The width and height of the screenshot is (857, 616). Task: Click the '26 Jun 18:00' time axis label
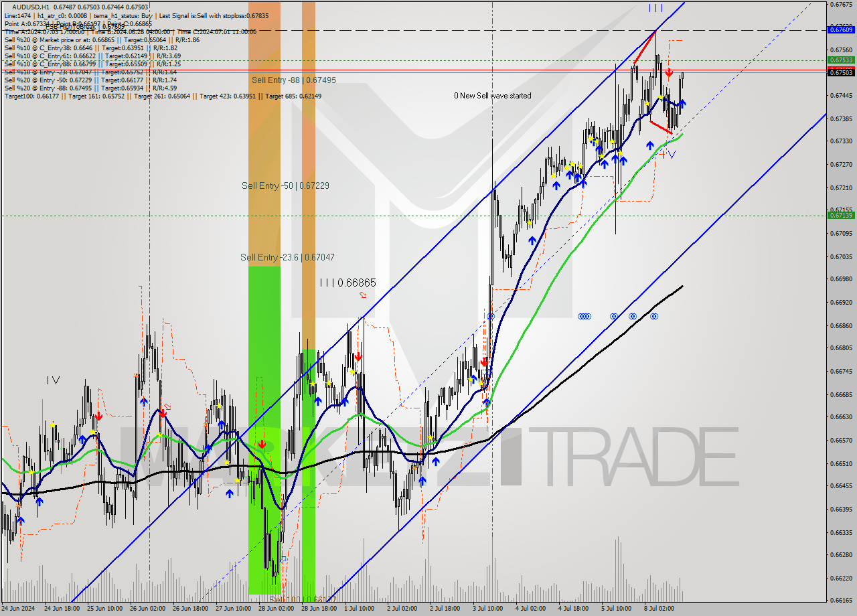(x=191, y=609)
